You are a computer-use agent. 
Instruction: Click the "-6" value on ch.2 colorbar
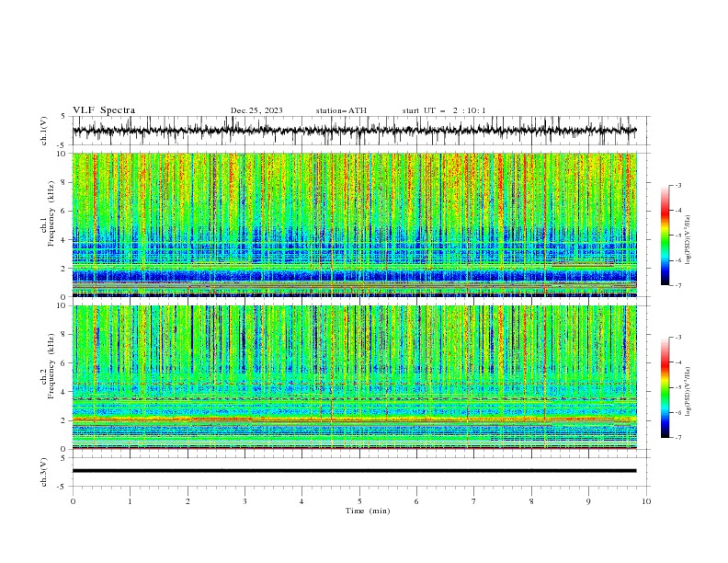(x=677, y=412)
